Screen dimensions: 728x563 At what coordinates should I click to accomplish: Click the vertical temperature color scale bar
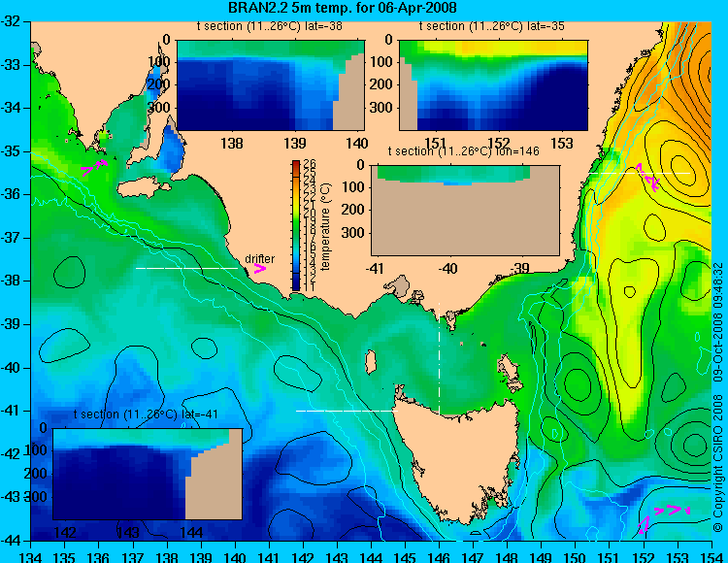(296, 225)
